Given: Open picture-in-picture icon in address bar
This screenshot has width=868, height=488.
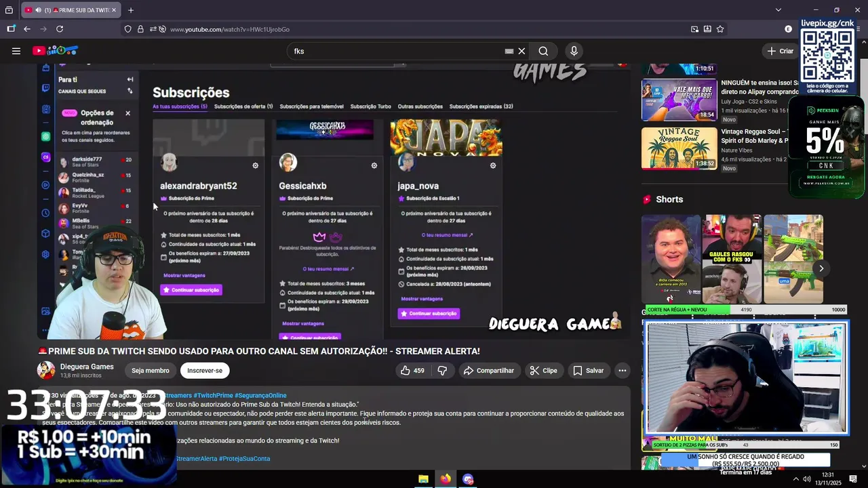Looking at the screenshot, I should 694,29.
